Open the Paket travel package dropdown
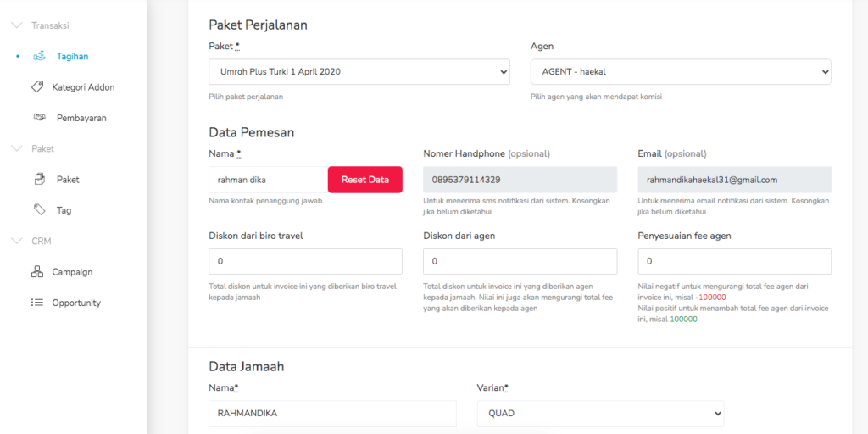The image size is (868, 434). (x=359, y=72)
